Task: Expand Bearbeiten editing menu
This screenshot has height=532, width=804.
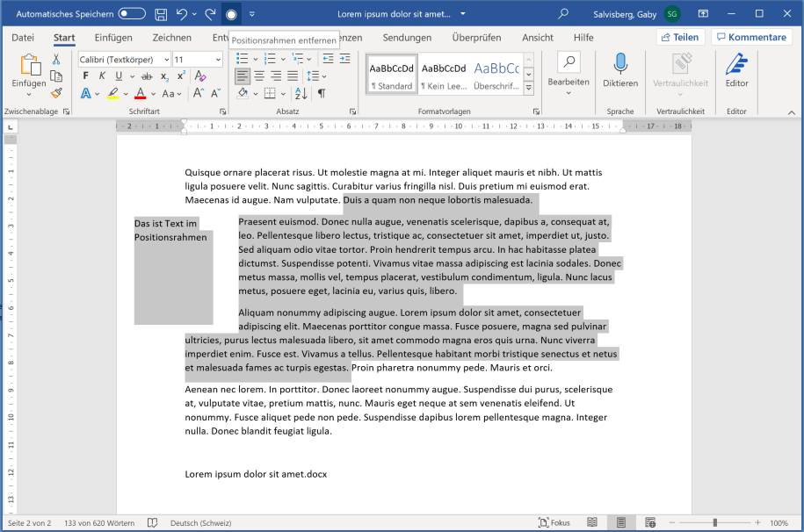Action: click(569, 75)
